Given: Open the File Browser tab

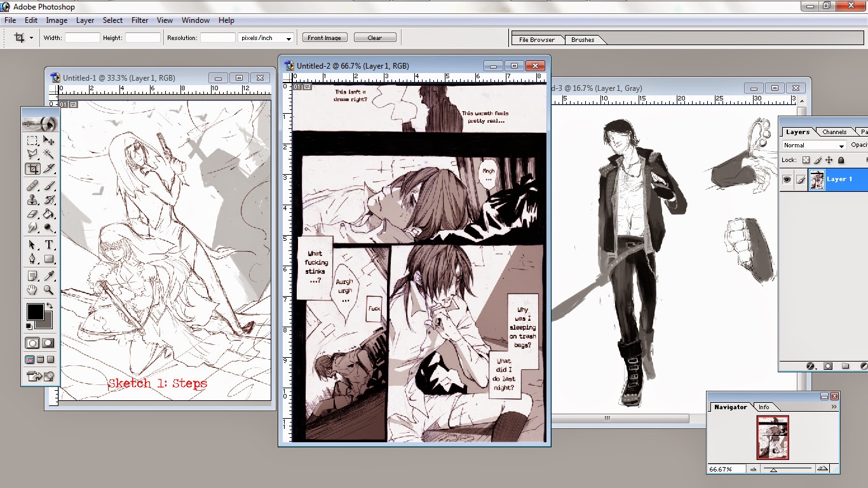Looking at the screenshot, I should 537,39.
